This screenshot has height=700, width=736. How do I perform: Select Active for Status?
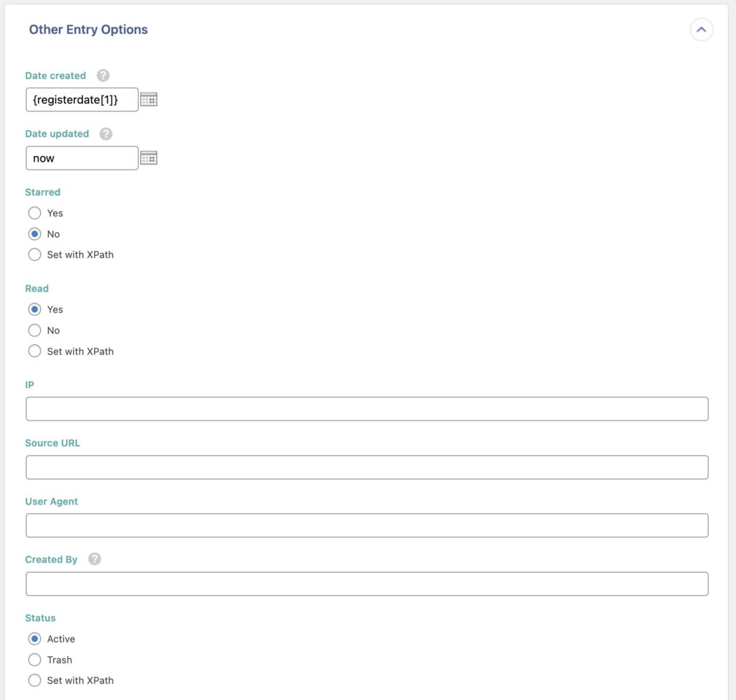(34, 638)
